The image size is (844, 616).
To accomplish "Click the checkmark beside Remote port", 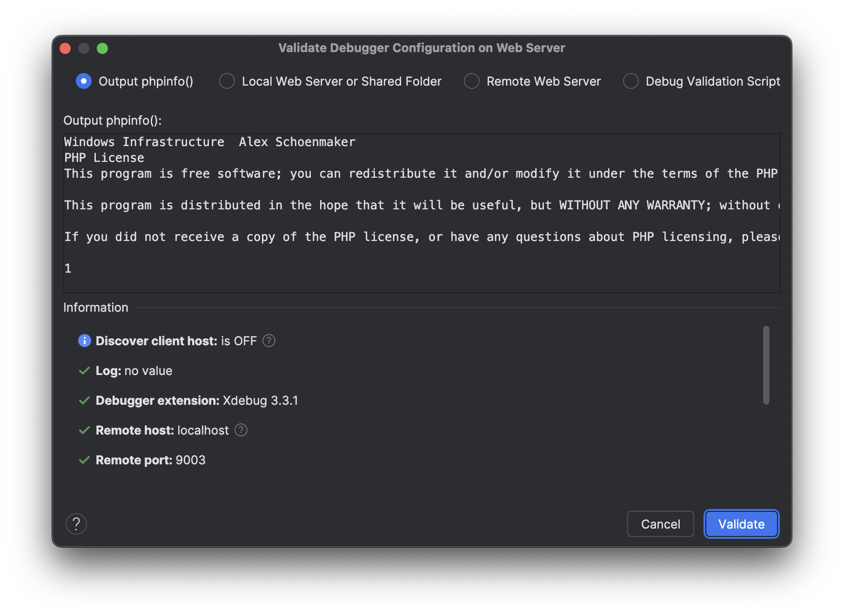I will click(x=84, y=460).
